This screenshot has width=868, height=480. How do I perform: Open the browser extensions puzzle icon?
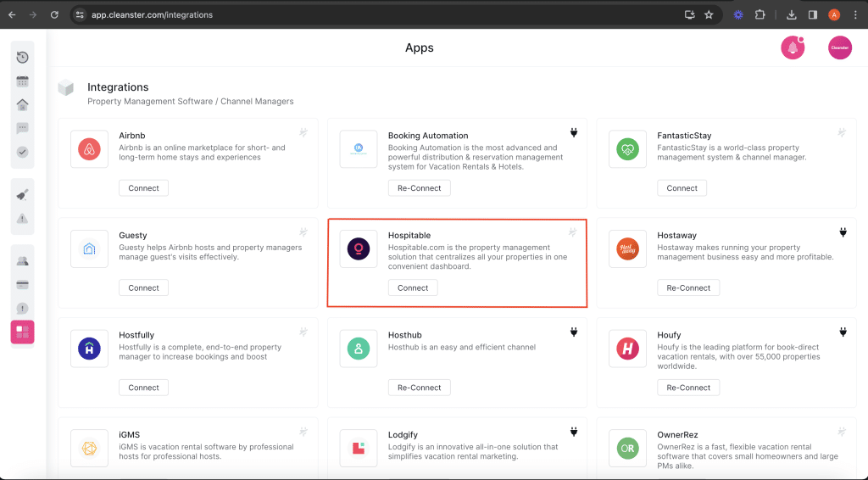[760, 15]
